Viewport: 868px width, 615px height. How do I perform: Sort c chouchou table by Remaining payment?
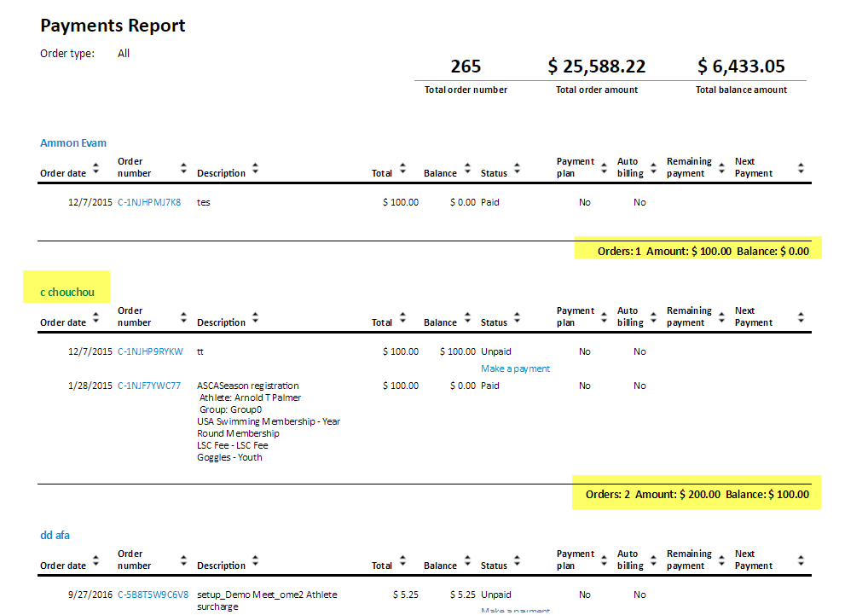721,318
